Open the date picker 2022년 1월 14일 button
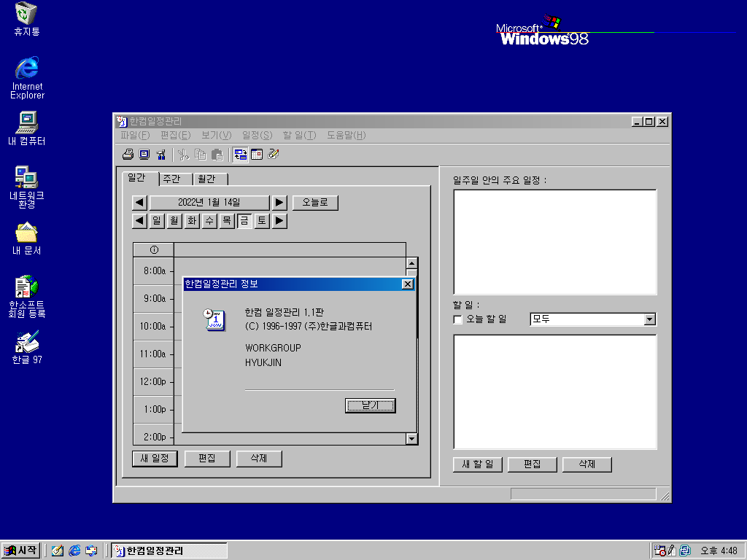 [x=209, y=203]
